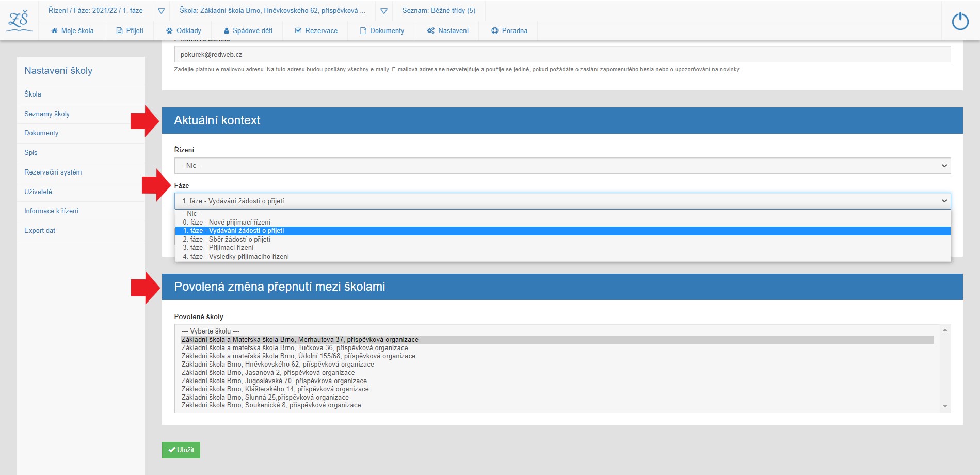Image resolution: width=980 pixels, height=475 pixels.
Task: Open Rezervace menu item
Action: pyautogui.click(x=316, y=31)
